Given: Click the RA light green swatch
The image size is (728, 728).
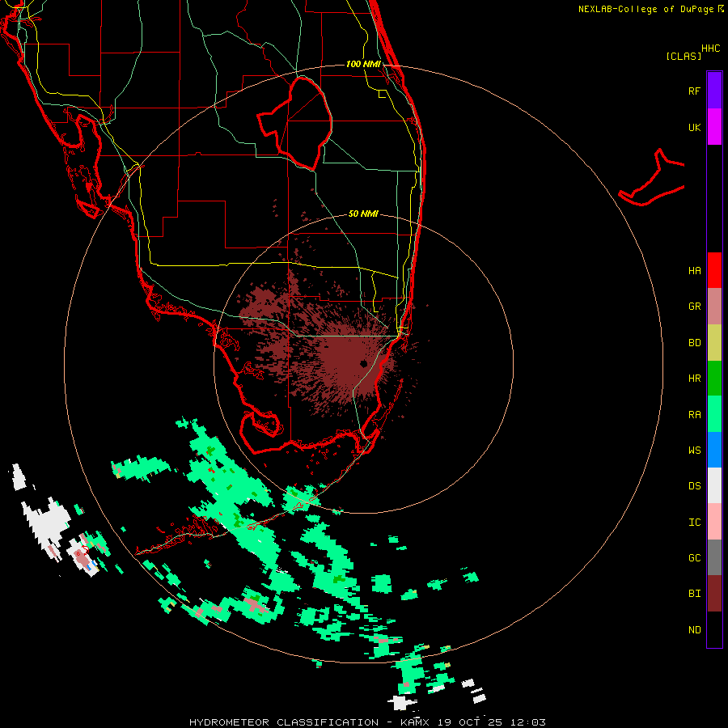Looking at the screenshot, I should pos(714,414).
